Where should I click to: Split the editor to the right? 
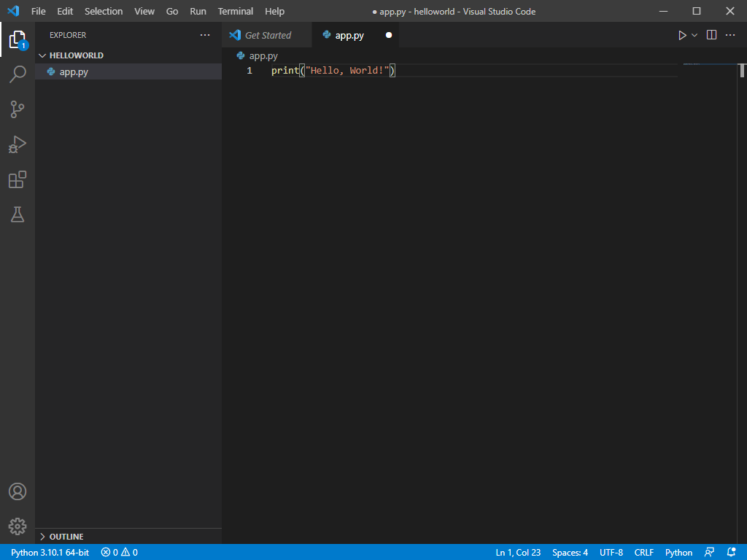click(711, 35)
